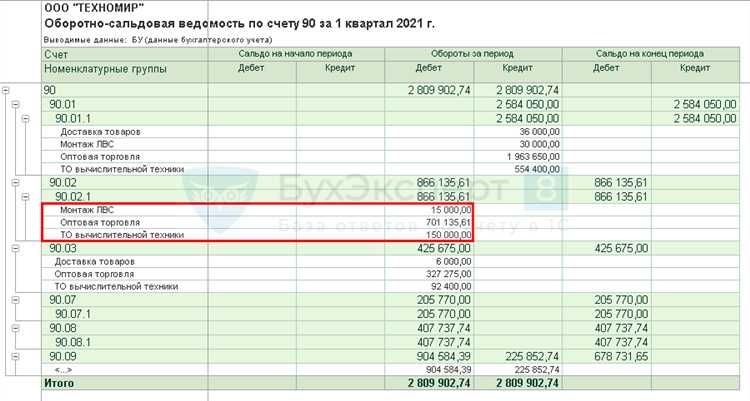Collapse the 90.08 subaccount group
The width and height of the screenshot is (750, 401).
(15, 328)
